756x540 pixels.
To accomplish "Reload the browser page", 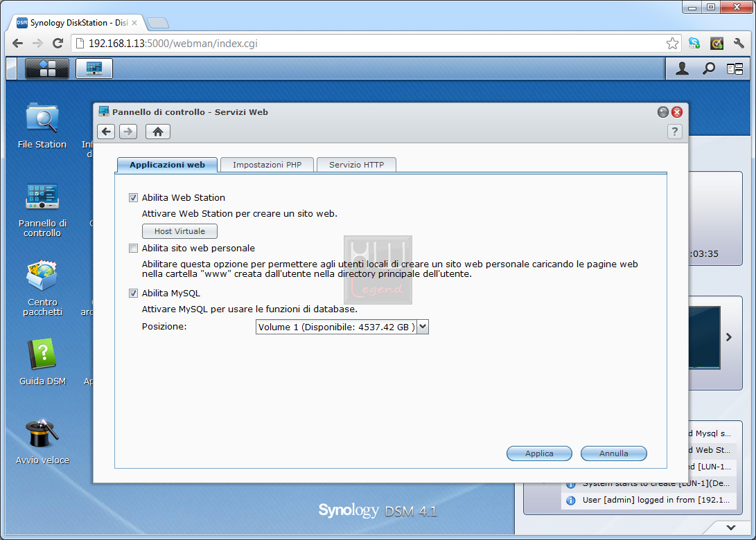I will (58, 44).
